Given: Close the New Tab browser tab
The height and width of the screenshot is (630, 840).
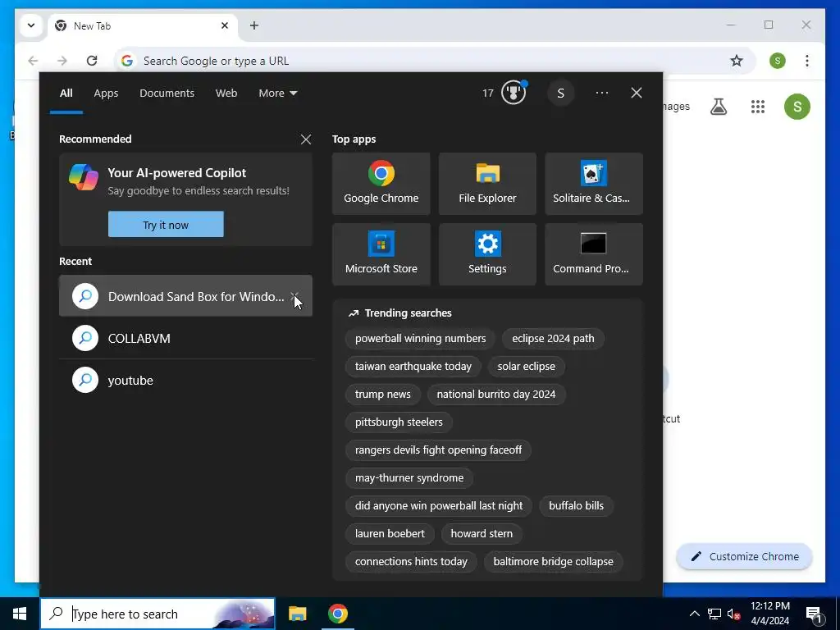Looking at the screenshot, I should pyautogui.click(x=225, y=25).
